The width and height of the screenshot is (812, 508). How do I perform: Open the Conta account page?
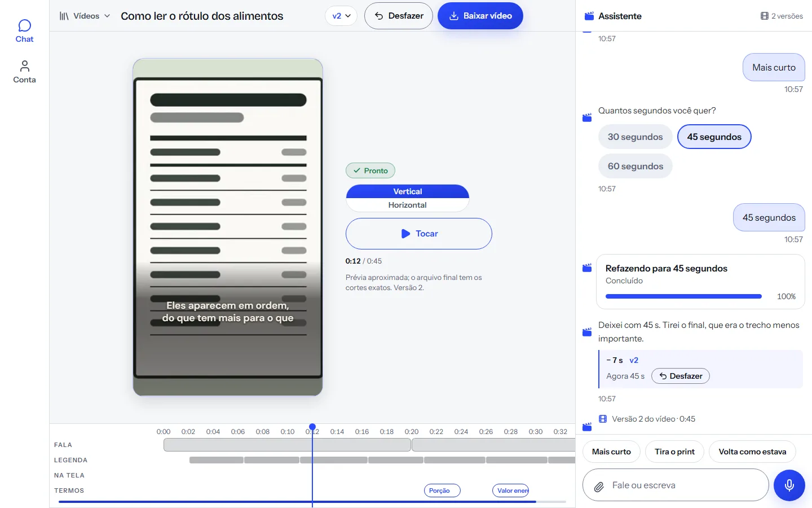coord(24,72)
